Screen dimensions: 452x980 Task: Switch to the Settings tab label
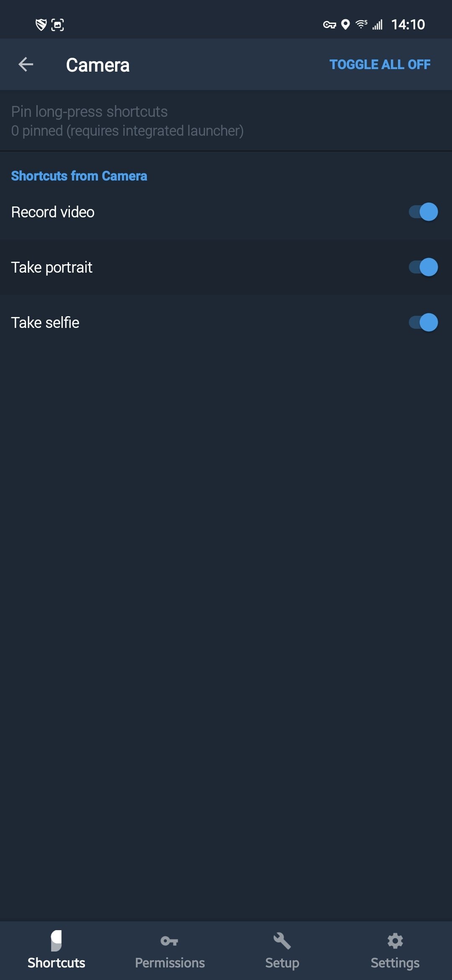coord(395,963)
